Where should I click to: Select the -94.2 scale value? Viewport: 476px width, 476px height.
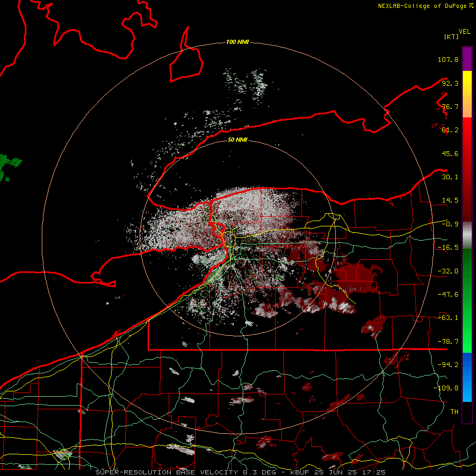[448, 365]
